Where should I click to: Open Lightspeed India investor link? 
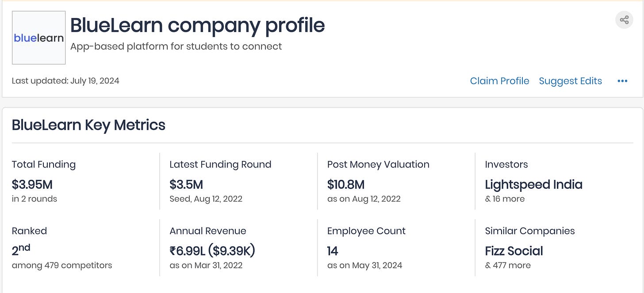tap(533, 184)
